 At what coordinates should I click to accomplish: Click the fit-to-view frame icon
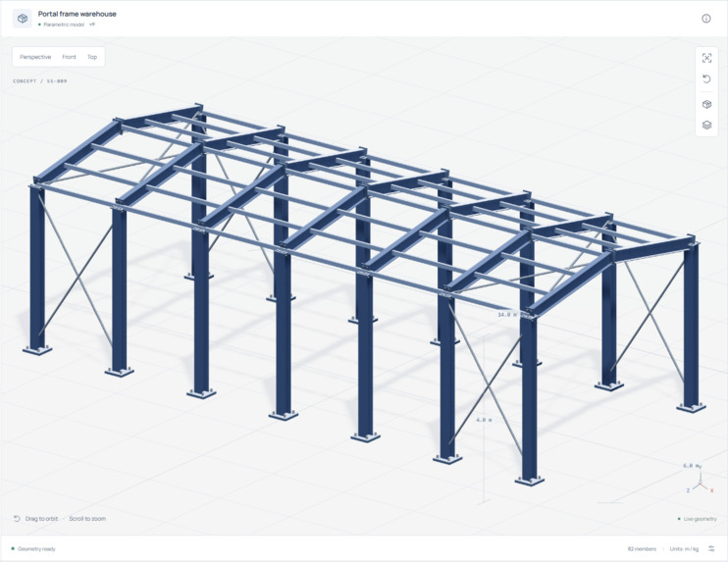coord(706,58)
